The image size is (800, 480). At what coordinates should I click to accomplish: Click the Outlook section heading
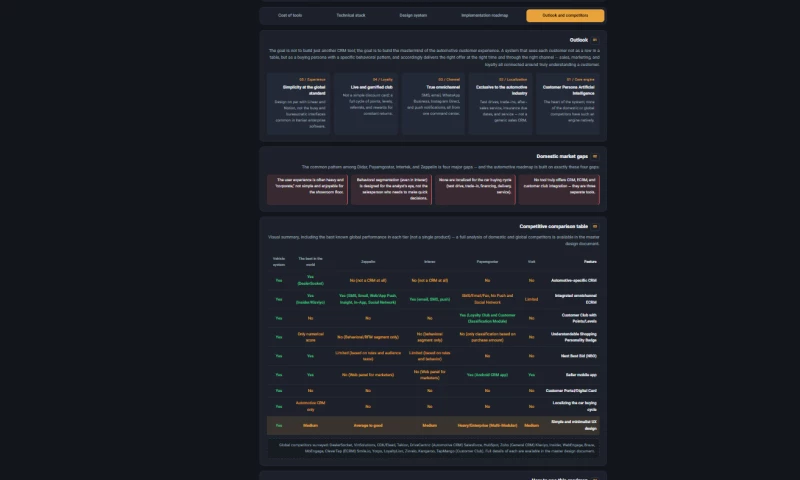pos(579,40)
